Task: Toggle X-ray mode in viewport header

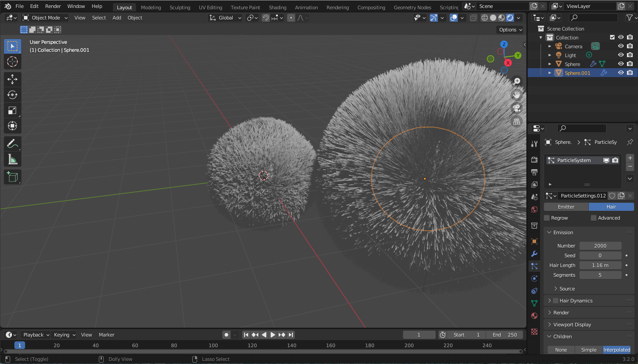Action: point(473,18)
